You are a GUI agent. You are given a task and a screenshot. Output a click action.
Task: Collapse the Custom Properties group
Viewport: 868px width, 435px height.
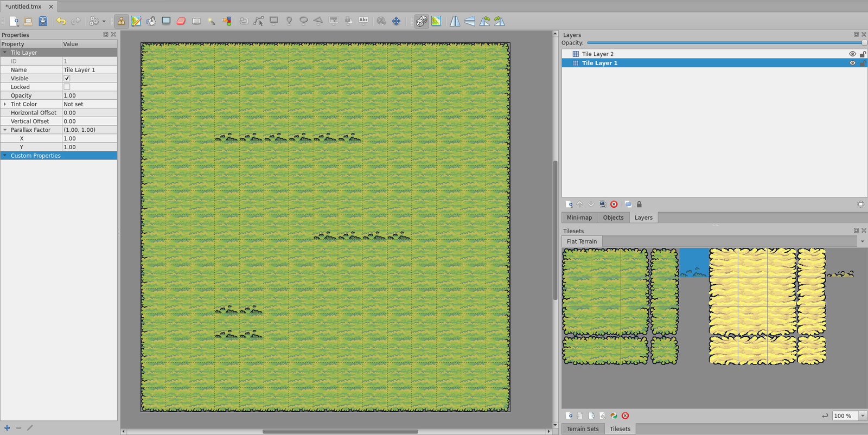pyautogui.click(x=5, y=156)
